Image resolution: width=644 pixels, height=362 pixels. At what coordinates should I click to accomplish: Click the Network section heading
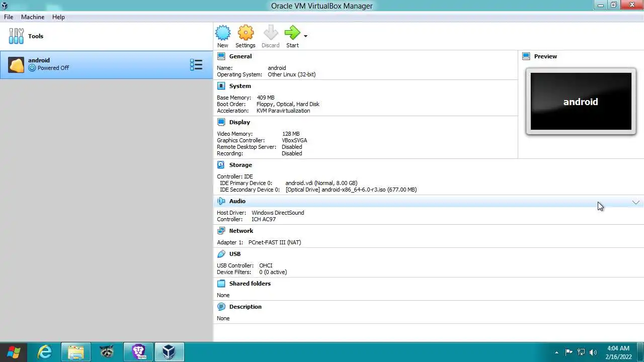[241, 231]
